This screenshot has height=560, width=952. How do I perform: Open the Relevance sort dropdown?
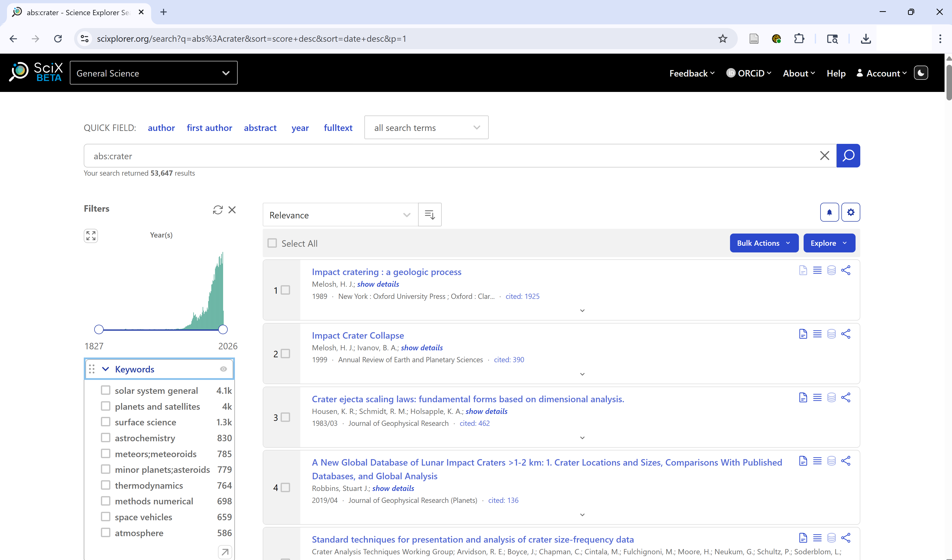[340, 215]
